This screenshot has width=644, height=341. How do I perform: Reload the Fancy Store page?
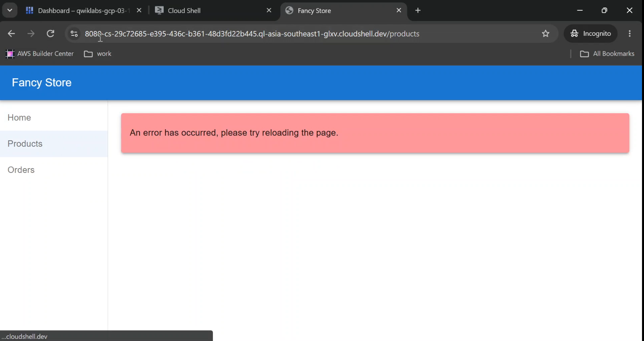click(50, 34)
